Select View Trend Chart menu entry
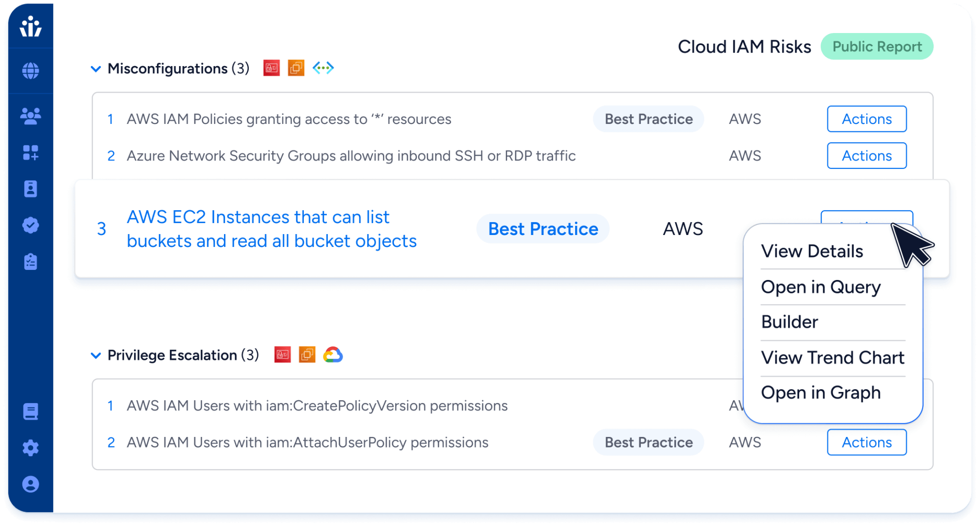Viewport: 980px width, 526px height. point(832,358)
